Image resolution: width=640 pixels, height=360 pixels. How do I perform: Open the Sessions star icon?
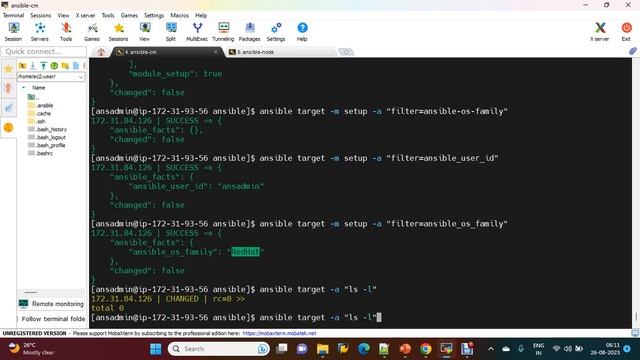[118, 31]
